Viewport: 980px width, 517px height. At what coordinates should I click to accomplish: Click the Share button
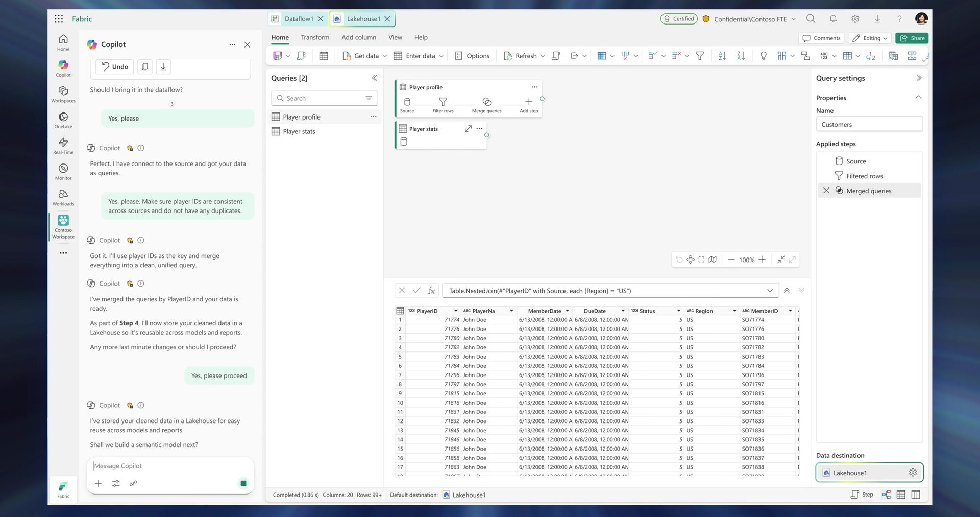coord(912,38)
